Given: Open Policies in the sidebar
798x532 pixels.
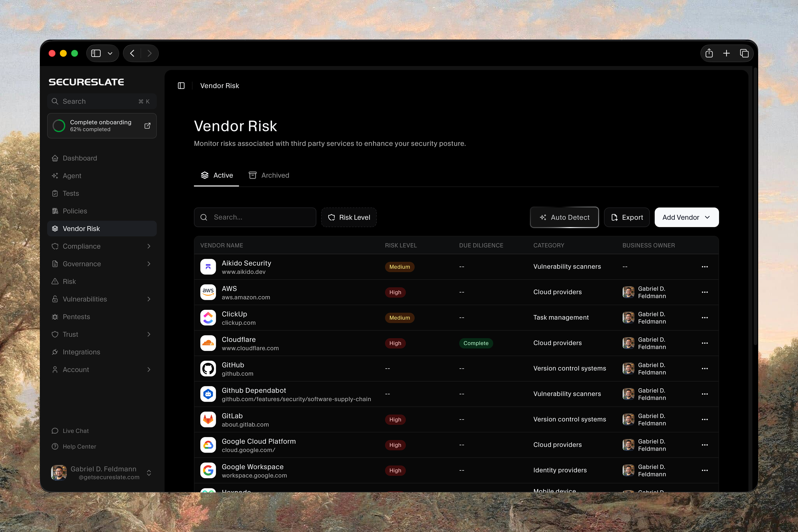Looking at the screenshot, I should pos(102,211).
